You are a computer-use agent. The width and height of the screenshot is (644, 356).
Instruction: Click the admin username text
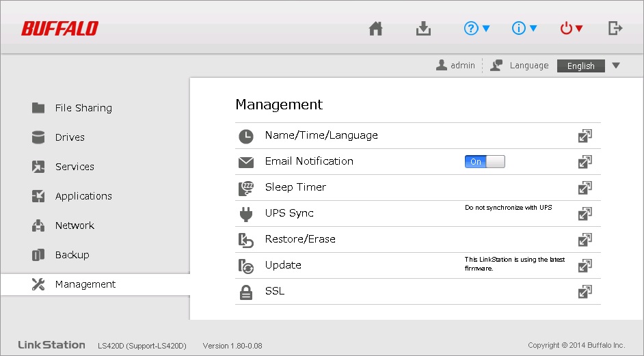point(462,66)
